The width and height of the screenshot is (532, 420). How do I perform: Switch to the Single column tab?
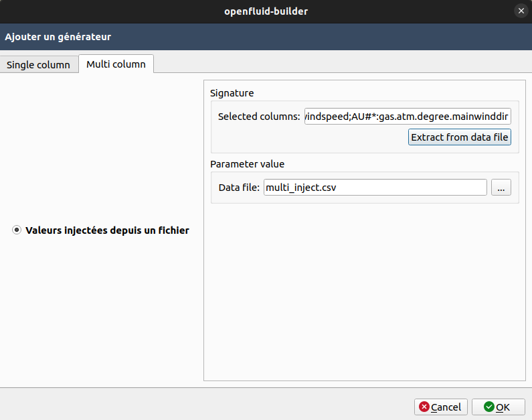(x=38, y=65)
